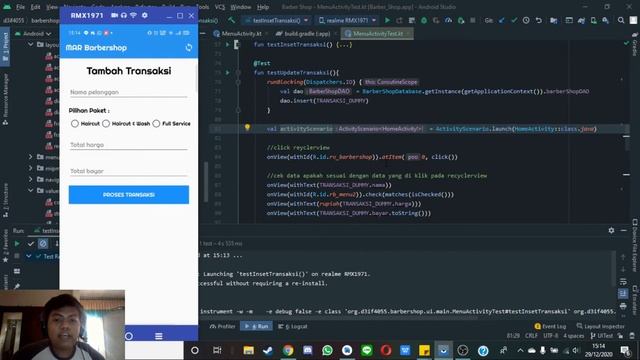This screenshot has width=640, height=360.
Task: Click the Nama pelanggan input field
Action: click(129, 92)
